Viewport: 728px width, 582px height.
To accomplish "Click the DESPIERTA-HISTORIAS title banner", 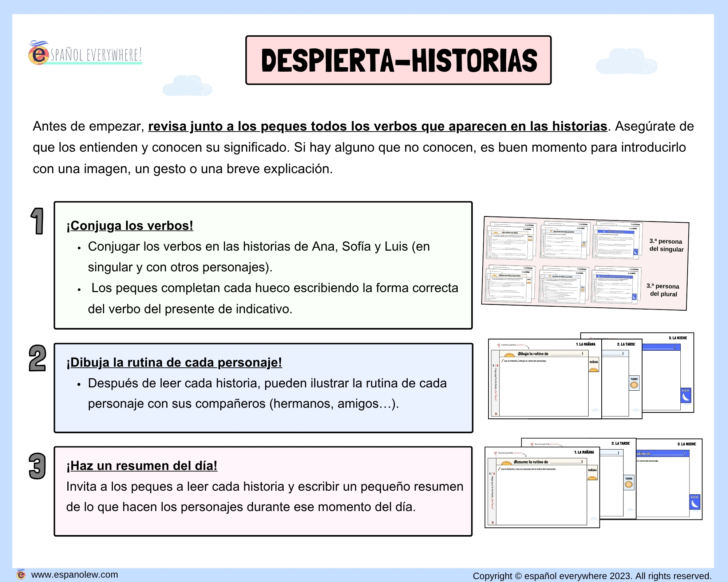I will point(398,60).
